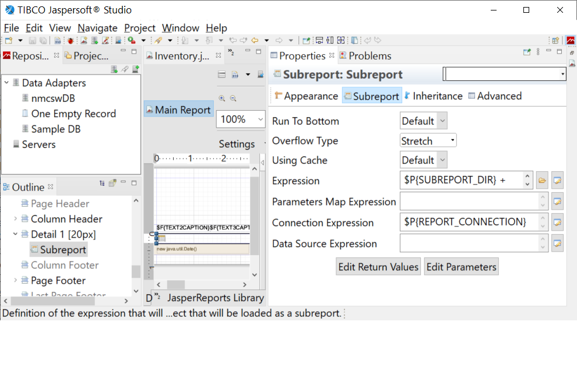This screenshot has width=577, height=392.
Task: Open the Window menu
Action: (181, 28)
